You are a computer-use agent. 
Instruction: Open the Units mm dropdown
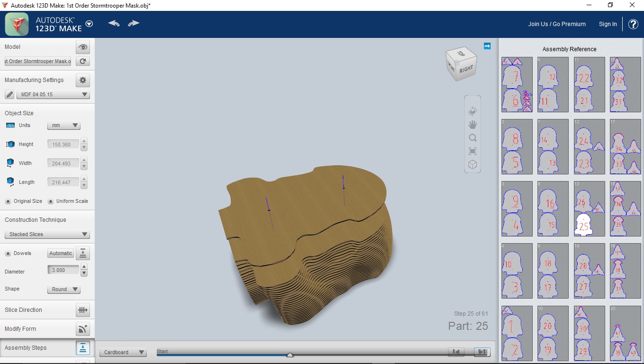64,126
